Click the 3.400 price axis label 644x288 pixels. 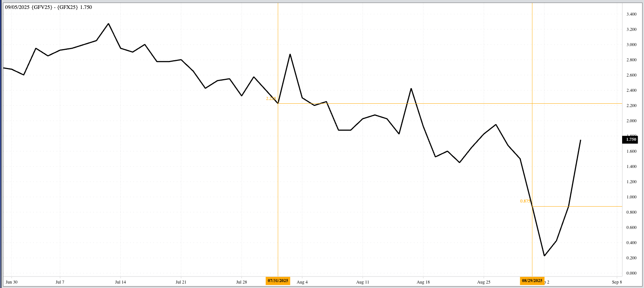point(631,14)
